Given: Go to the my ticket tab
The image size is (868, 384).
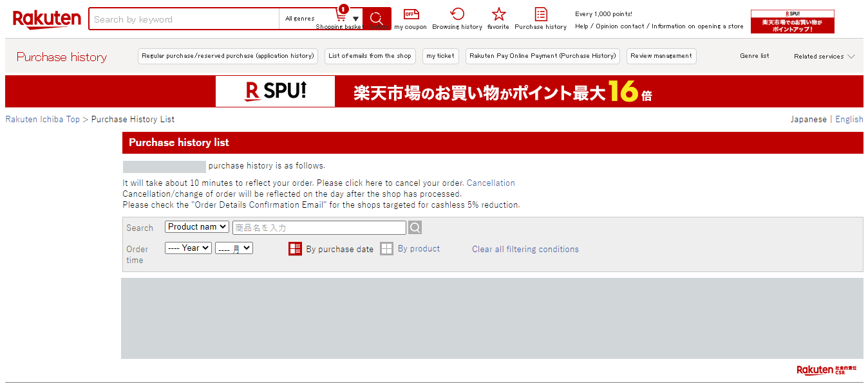Looking at the screenshot, I should point(440,56).
